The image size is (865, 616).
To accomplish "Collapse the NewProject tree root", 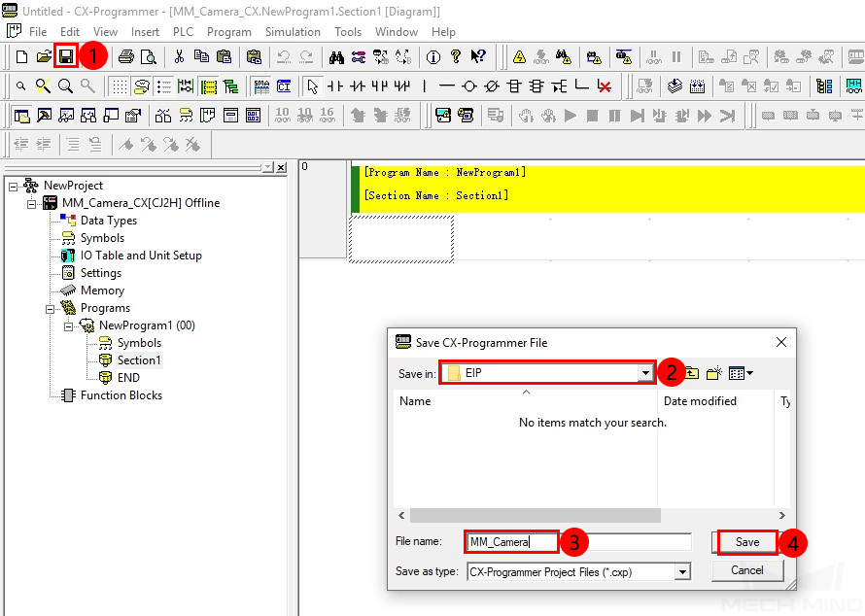I will (14, 187).
